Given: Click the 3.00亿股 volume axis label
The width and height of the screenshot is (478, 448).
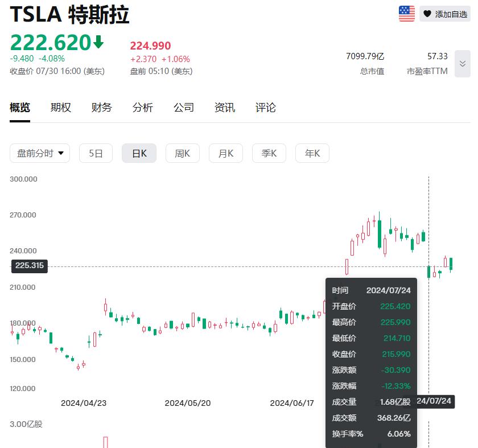Looking at the screenshot, I should point(26,424).
